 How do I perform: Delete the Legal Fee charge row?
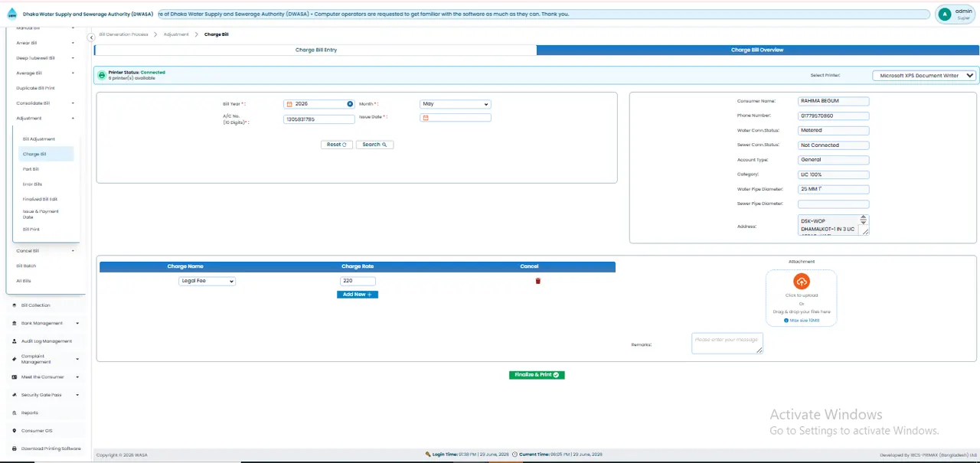(537, 281)
